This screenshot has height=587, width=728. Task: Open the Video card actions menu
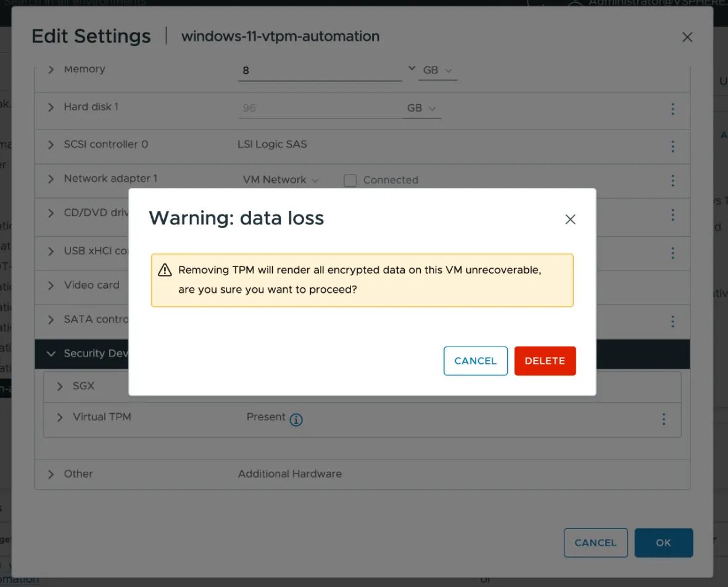[673, 285]
